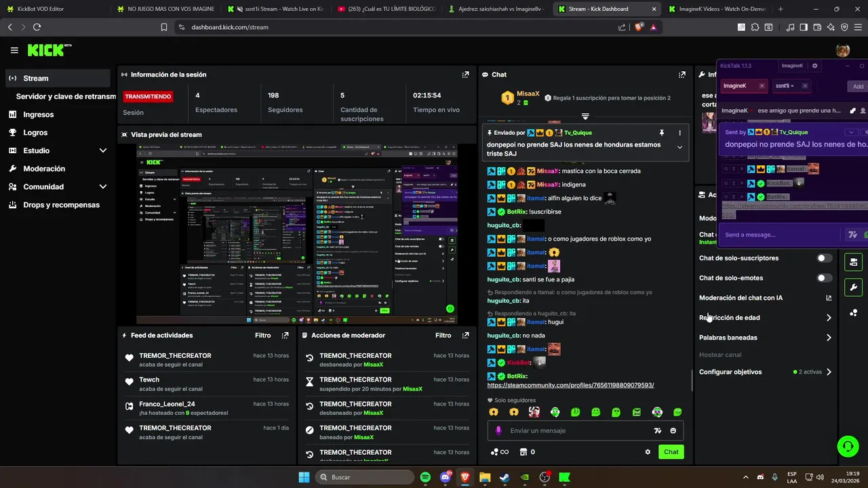This screenshot has width=868, height=488.
Task: Open Moderación del chat con IA link
Action: (x=765, y=298)
